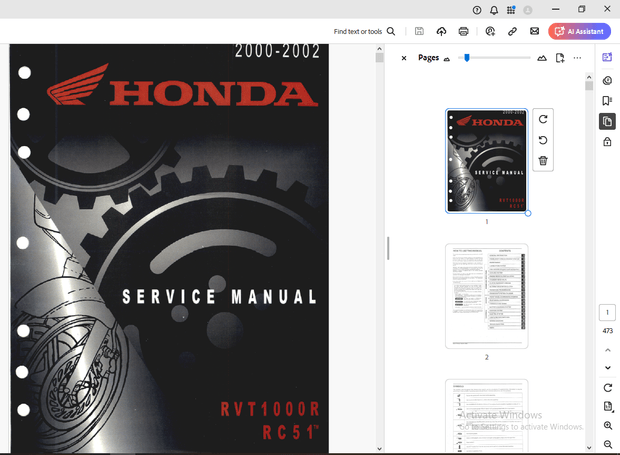Open the protect lock sidebar icon
Image resolution: width=620 pixels, height=455 pixels.
pos(607,142)
